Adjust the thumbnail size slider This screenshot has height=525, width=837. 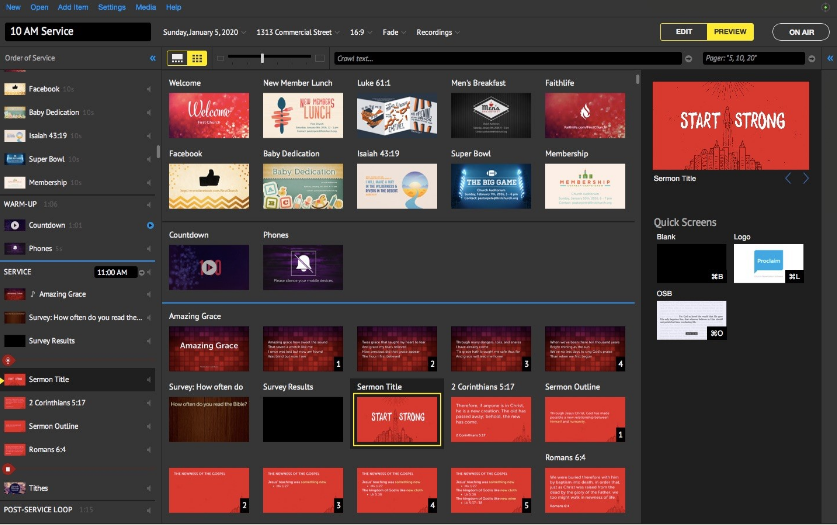[x=262, y=58]
